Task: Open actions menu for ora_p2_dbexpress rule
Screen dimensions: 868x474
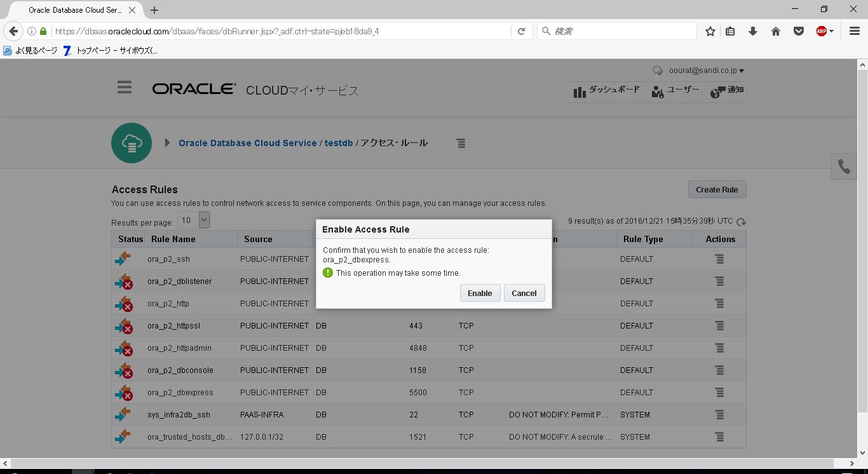Action: [x=719, y=393]
